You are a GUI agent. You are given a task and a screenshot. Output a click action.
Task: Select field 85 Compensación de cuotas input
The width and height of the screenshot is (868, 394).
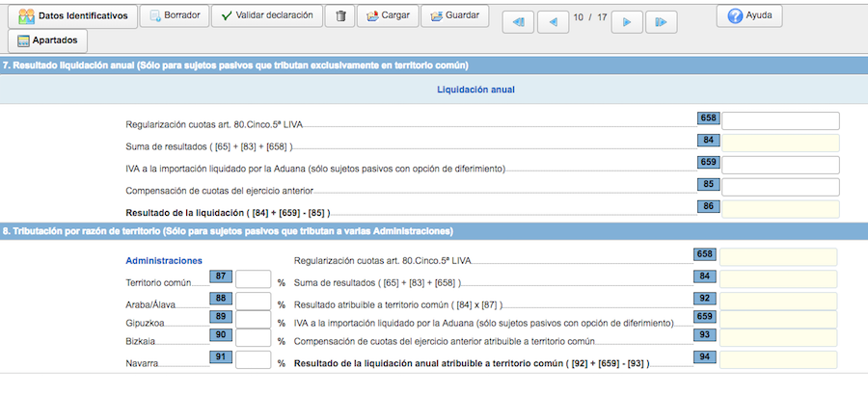(x=780, y=187)
